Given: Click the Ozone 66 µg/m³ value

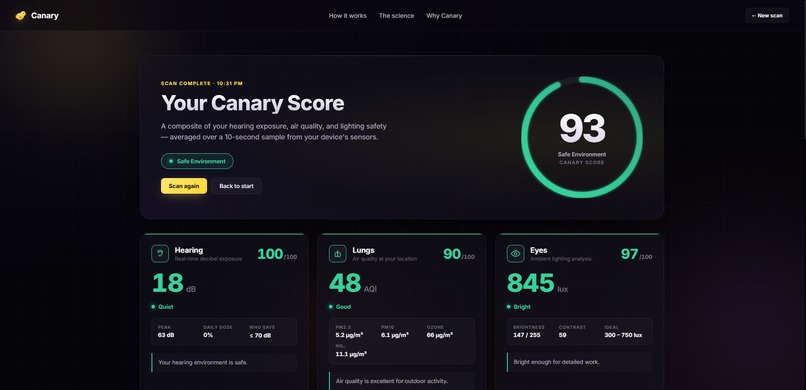Looking at the screenshot, I should pos(439,335).
